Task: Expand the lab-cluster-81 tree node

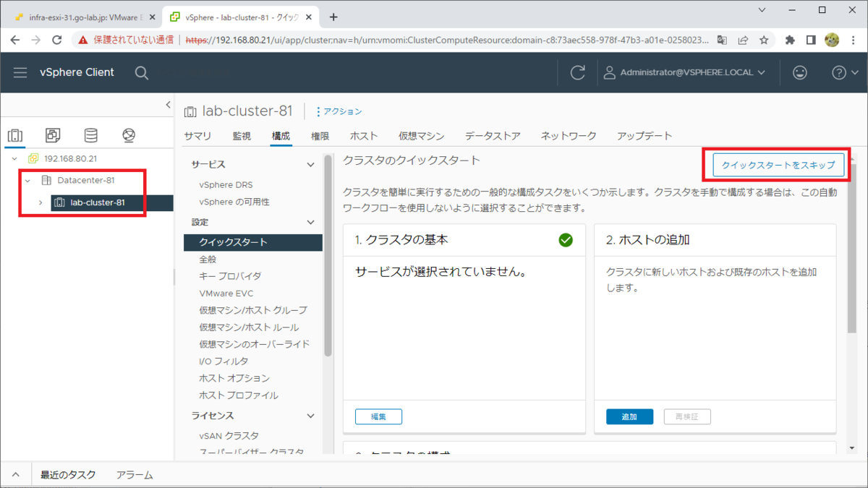Action: [x=41, y=202]
